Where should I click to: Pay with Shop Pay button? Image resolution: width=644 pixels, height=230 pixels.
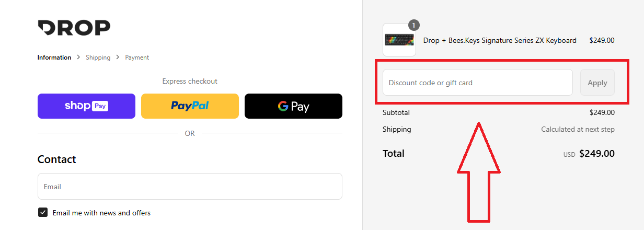pyautogui.click(x=86, y=106)
